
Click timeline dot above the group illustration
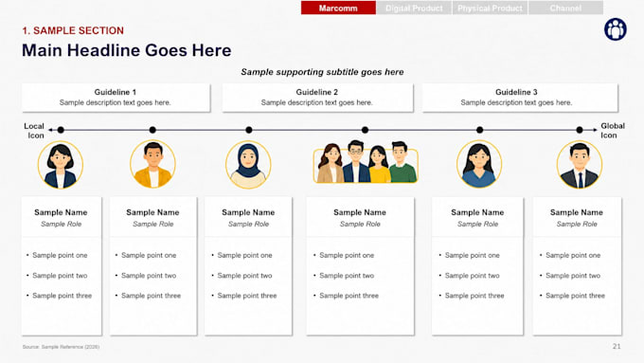pyautogui.click(x=366, y=130)
